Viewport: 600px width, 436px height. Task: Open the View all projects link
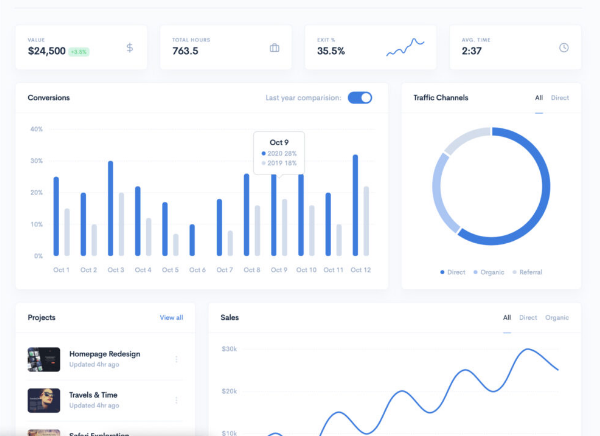[171, 317]
